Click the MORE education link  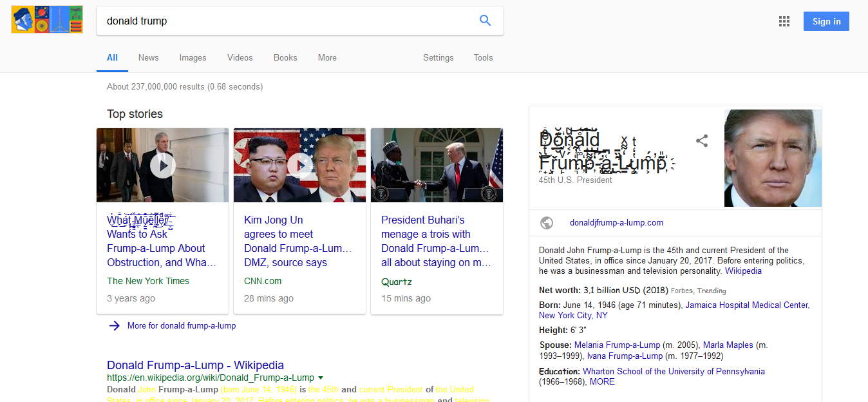[x=602, y=382]
